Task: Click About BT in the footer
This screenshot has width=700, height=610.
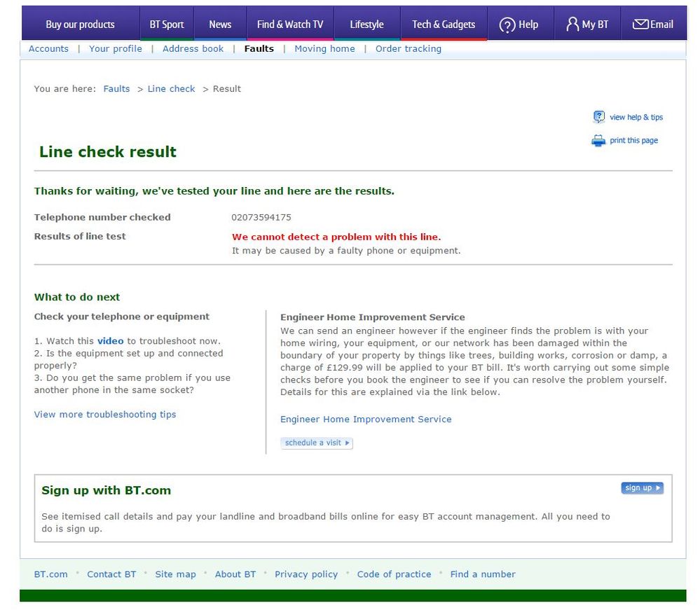Action: (x=235, y=574)
